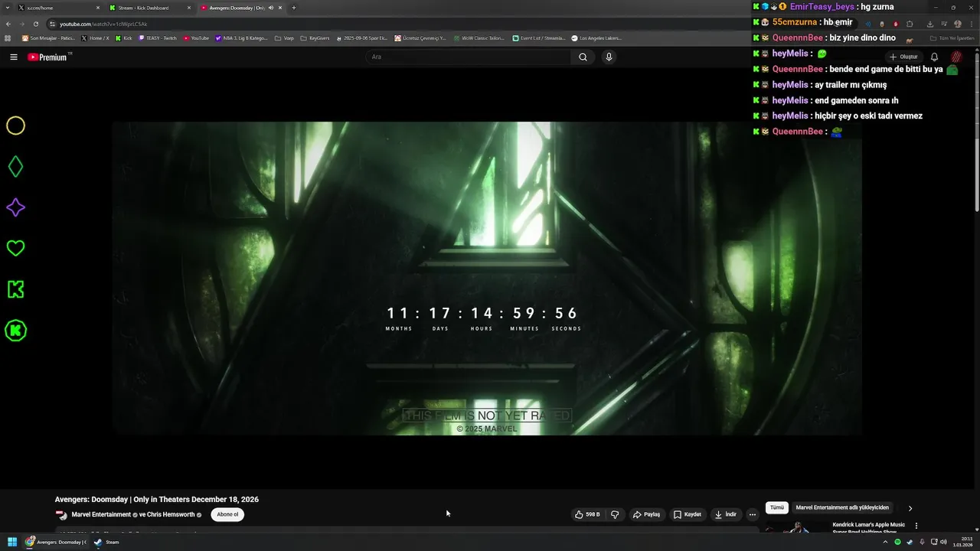Open the Kendrick Lamar Halftime Show thumbnail
Image resolution: width=980 pixels, height=551 pixels.
(x=796, y=528)
